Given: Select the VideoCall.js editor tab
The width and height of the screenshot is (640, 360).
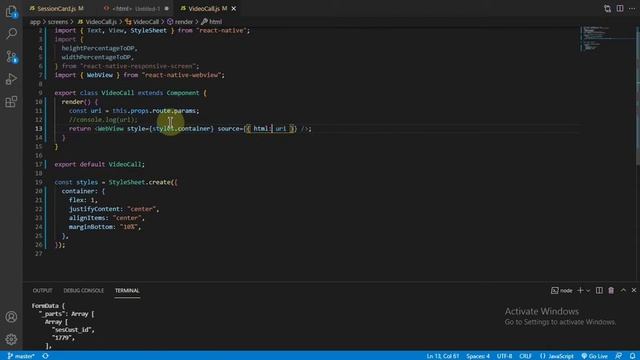Looking at the screenshot, I should tap(203, 8).
